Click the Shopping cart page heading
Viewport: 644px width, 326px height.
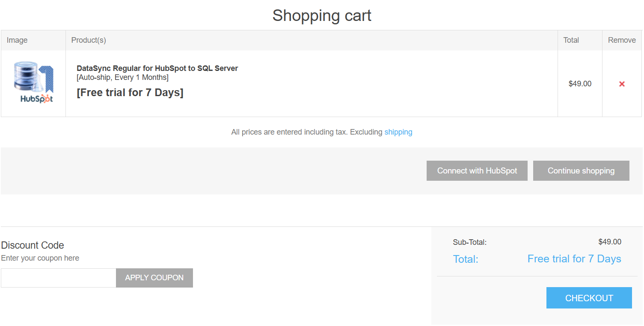tap(322, 15)
